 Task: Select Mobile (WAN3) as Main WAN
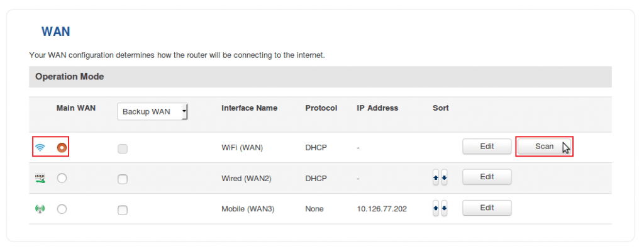(62, 209)
